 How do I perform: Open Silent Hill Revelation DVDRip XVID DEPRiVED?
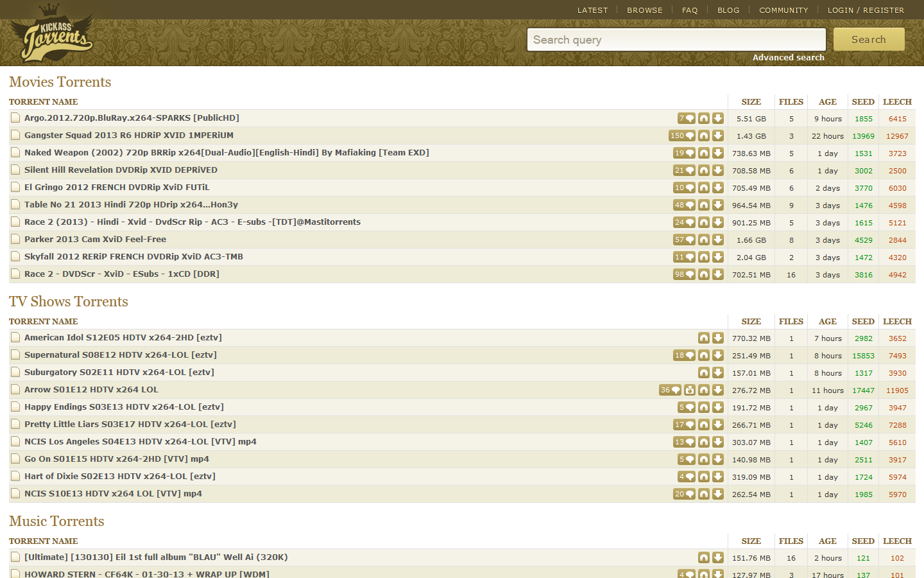[x=121, y=170]
